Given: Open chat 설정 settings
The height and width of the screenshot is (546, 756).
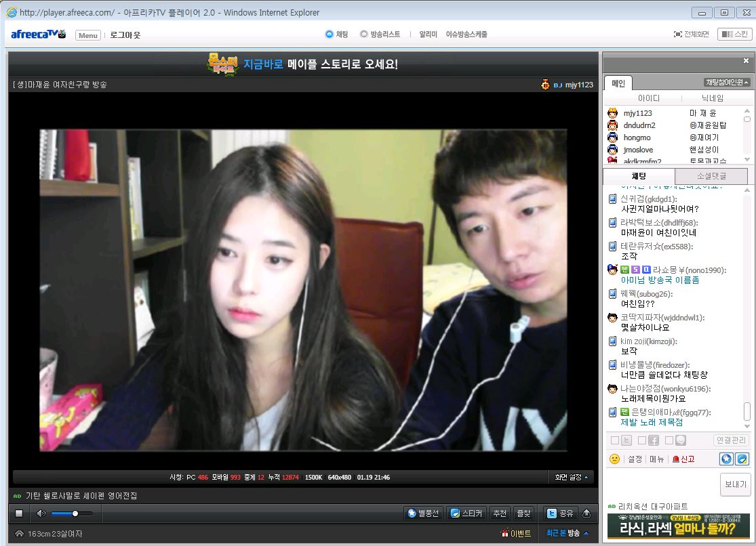Looking at the screenshot, I should pos(635,459).
